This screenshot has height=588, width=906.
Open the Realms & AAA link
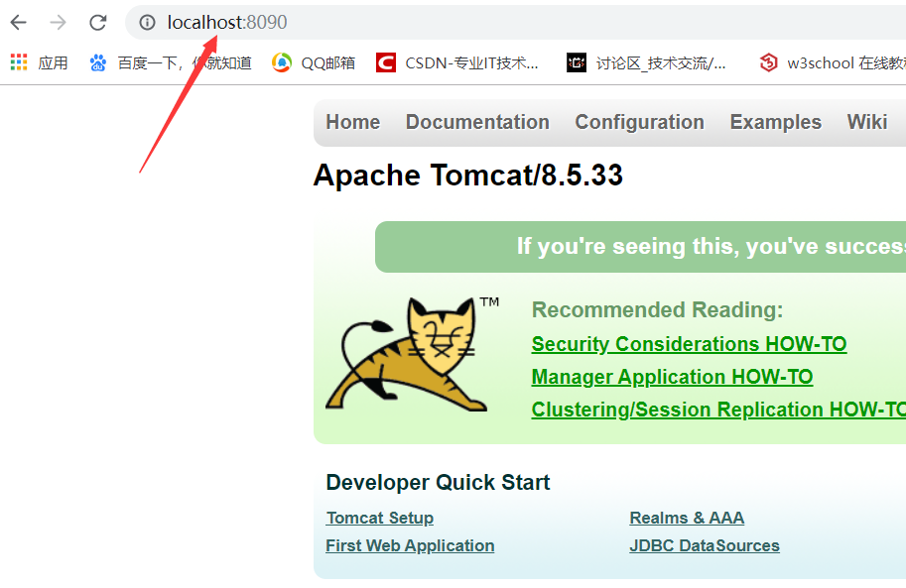click(x=687, y=519)
